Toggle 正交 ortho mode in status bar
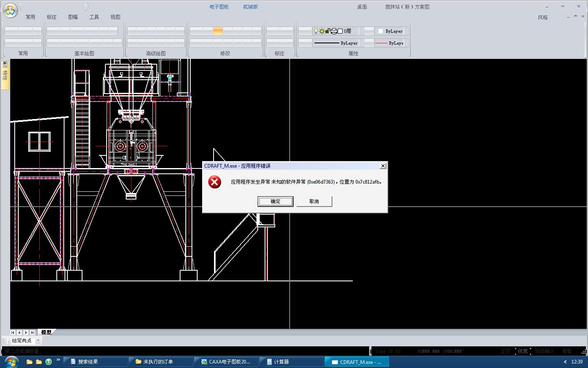Image resolution: width=588 pixels, height=368 pixels. click(x=506, y=351)
